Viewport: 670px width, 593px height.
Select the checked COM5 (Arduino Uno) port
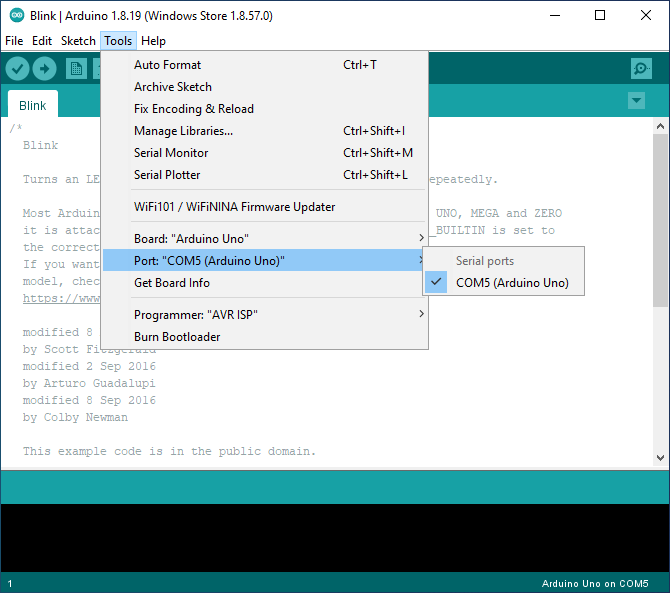[503, 283]
